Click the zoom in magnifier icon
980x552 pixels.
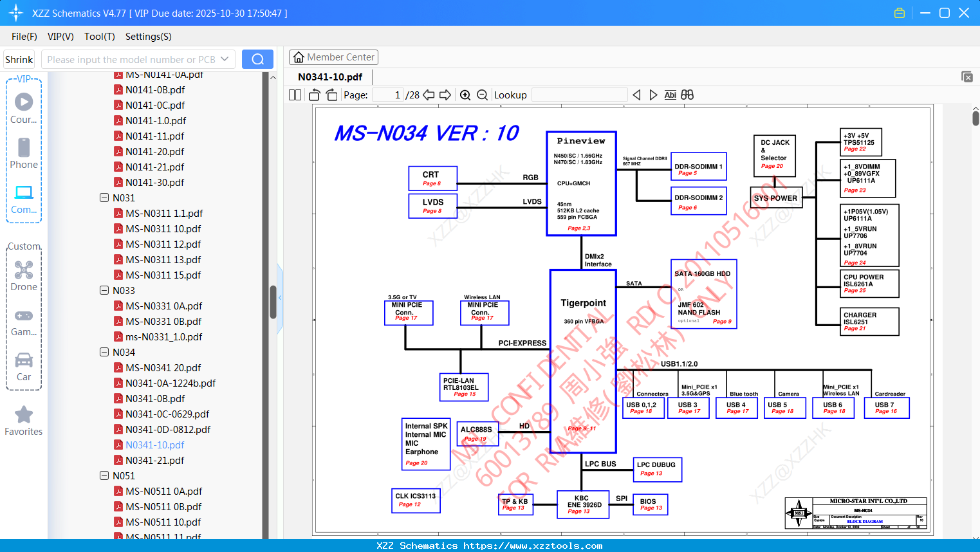(x=465, y=95)
